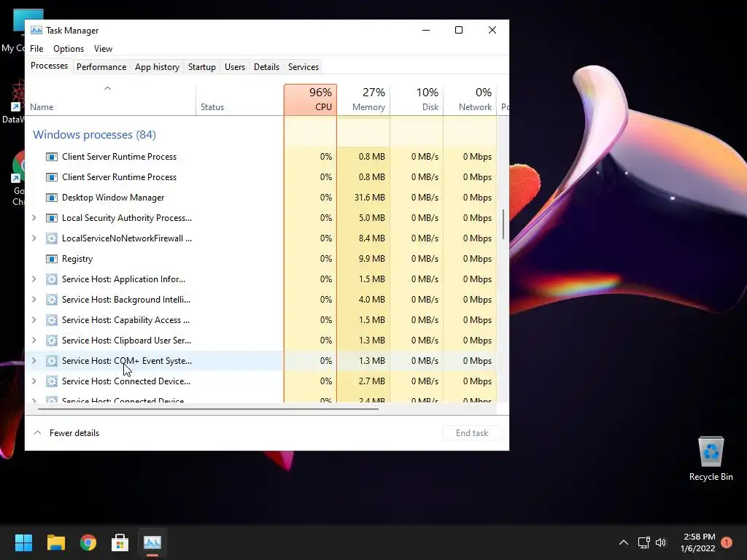Viewport: 747px width, 560px height.
Task: Click the Service Host: Connected Device... 2.7 MB icon
Action: pyautogui.click(x=52, y=381)
